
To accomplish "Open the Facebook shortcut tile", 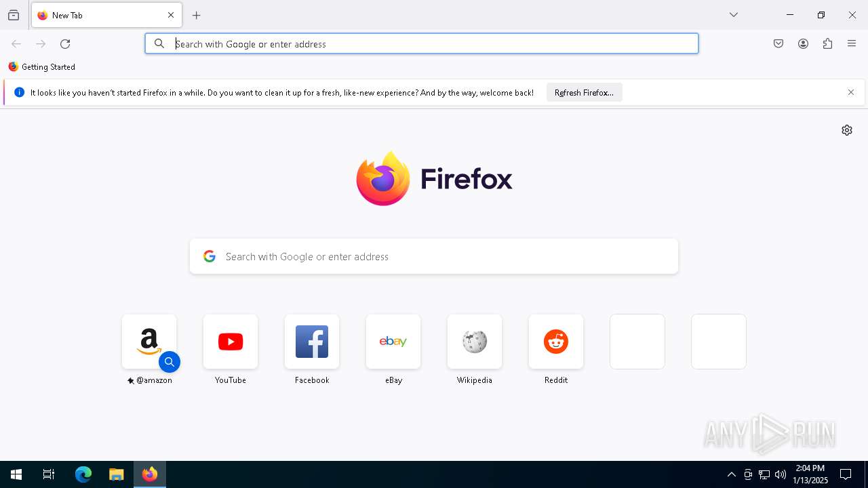I will (x=312, y=342).
